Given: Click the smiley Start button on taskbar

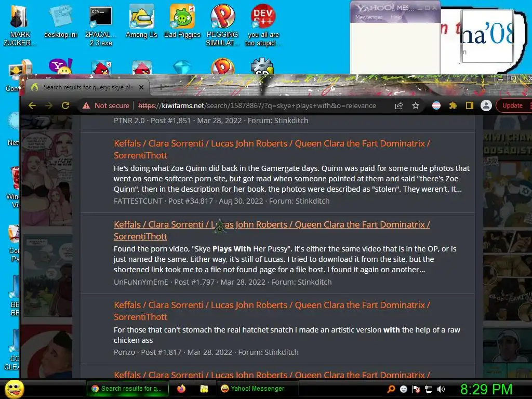Looking at the screenshot, I should tap(14, 389).
